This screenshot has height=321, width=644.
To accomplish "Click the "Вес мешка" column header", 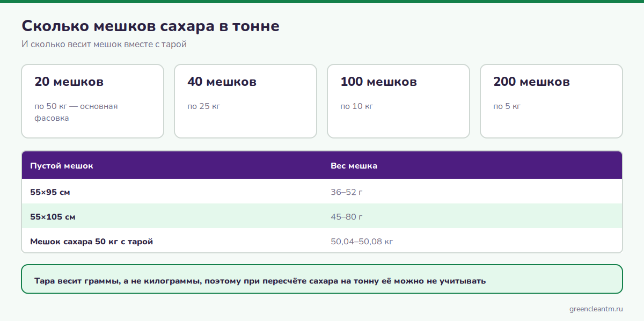I will click(x=354, y=166).
